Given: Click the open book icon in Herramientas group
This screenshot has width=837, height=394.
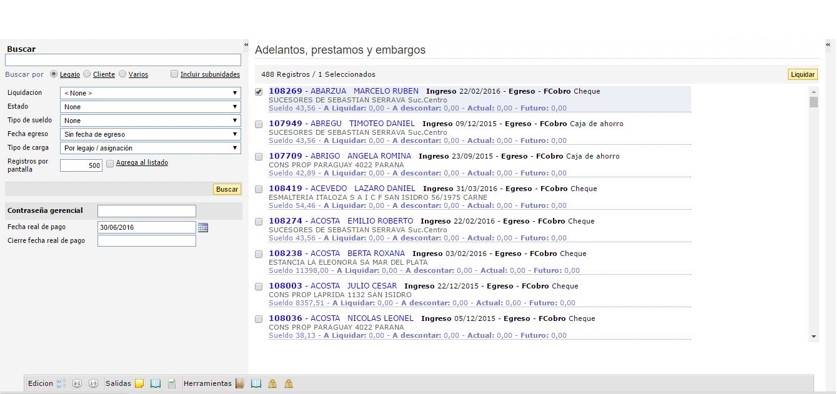Looking at the screenshot, I should click(x=256, y=383).
